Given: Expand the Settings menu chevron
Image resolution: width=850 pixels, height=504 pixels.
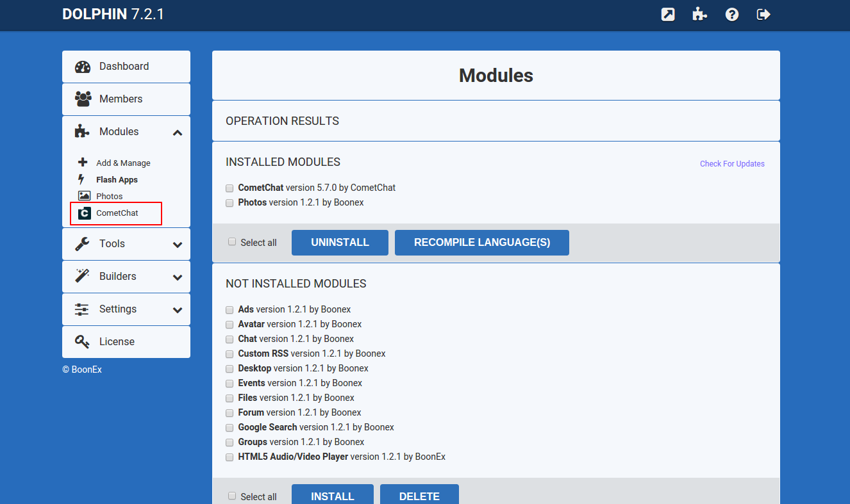Looking at the screenshot, I should tap(178, 310).
